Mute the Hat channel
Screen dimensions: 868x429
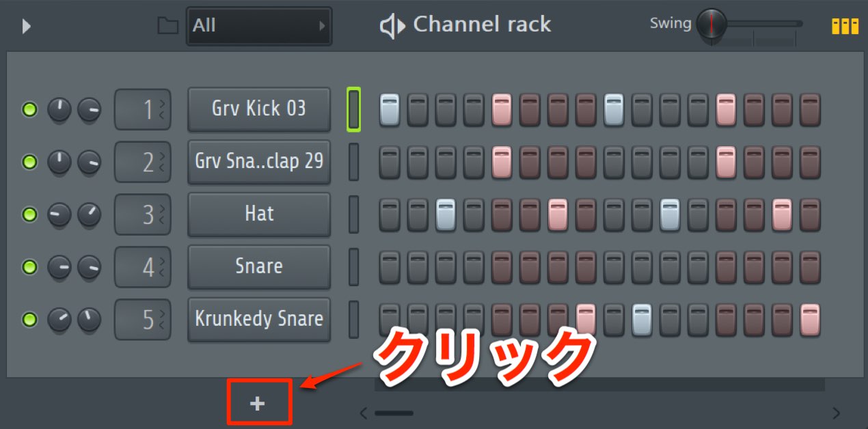[29, 214]
